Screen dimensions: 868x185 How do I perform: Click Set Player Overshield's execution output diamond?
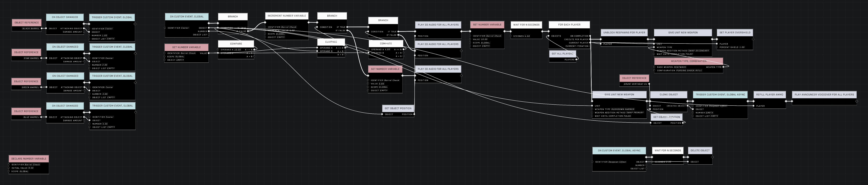click(x=753, y=39)
